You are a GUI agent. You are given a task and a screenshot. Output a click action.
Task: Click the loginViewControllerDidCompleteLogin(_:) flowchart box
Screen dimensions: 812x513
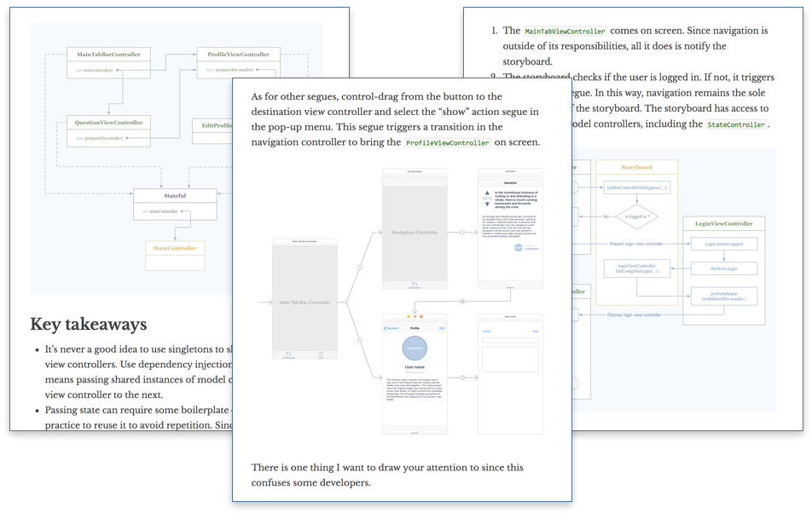(637, 268)
